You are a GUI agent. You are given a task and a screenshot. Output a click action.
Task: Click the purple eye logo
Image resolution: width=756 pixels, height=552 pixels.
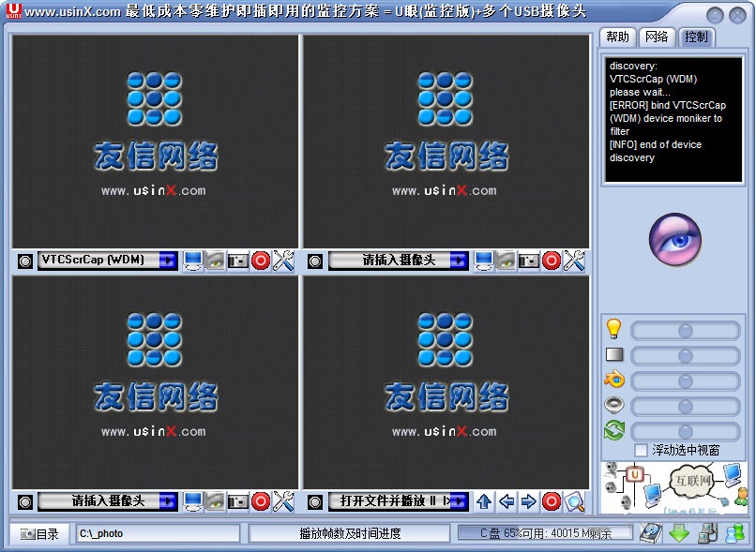675,240
